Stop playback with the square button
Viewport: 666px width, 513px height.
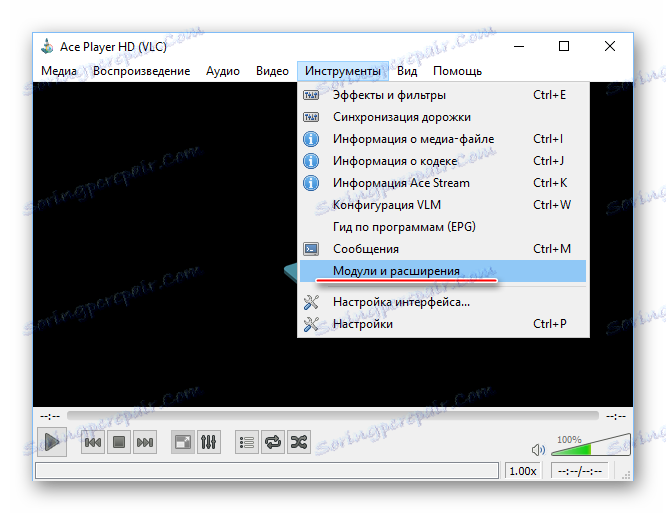(x=119, y=443)
